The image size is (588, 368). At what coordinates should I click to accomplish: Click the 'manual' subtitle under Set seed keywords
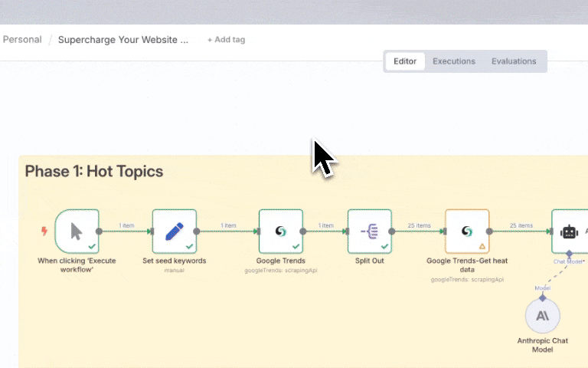click(x=175, y=271)
